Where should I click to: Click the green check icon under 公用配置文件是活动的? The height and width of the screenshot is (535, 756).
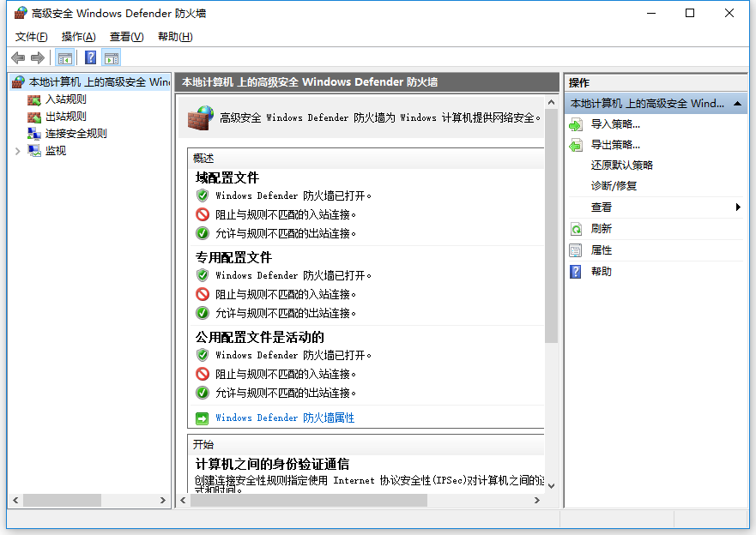203,393
